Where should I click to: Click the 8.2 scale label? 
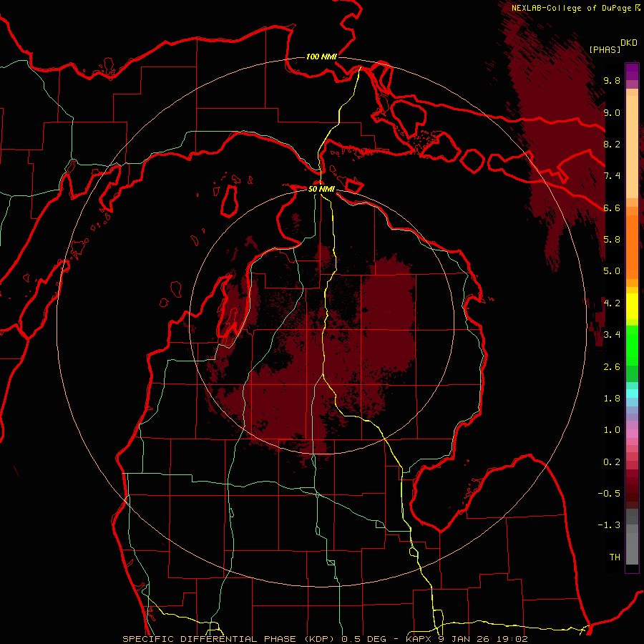[x=612, y=145]
